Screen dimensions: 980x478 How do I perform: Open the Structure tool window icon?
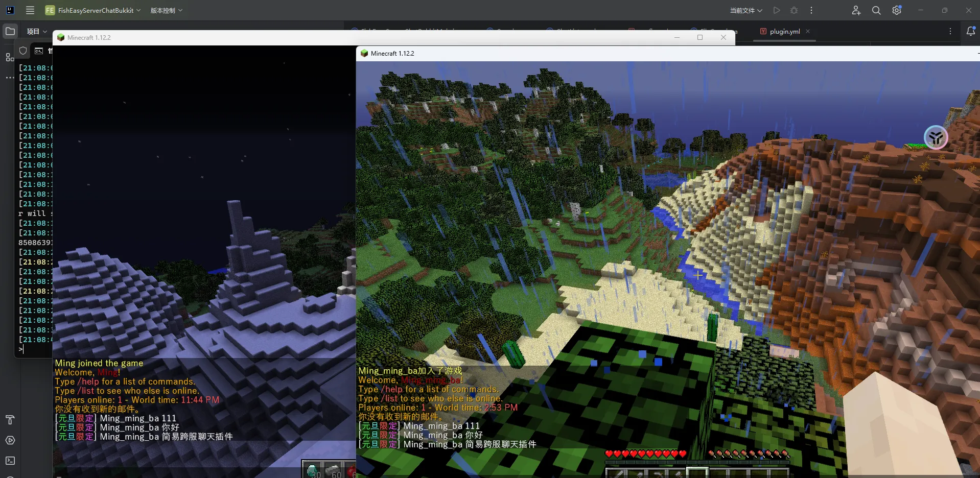click(10, 57)
